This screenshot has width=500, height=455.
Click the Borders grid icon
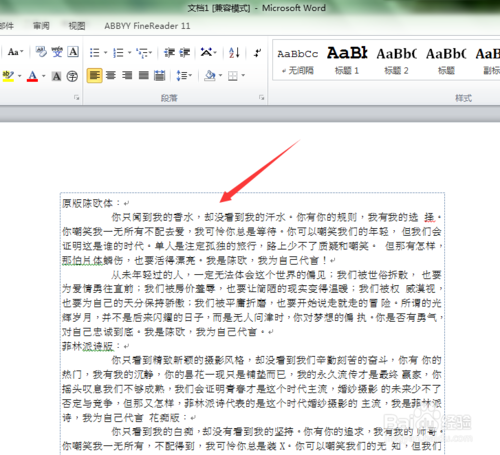(233, 76)
